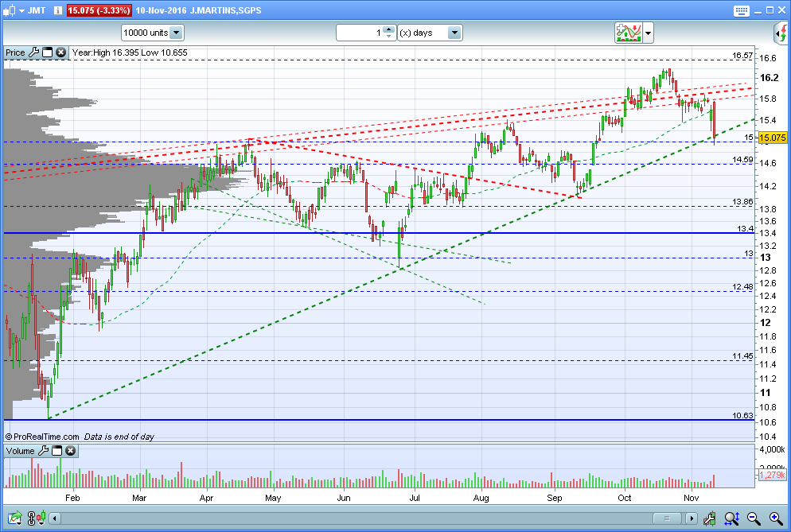Increase the timeframe number with up stepper

point(388,29)
